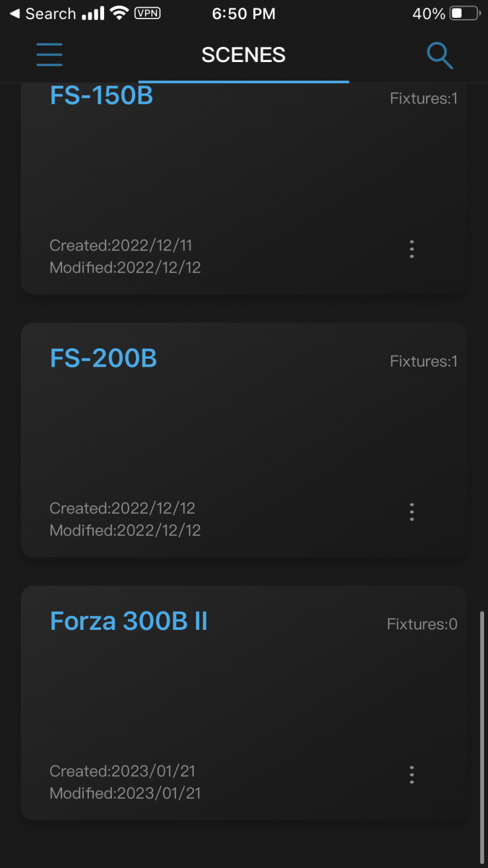Tap Forza 300B II Modified date

tap(125, 793)
